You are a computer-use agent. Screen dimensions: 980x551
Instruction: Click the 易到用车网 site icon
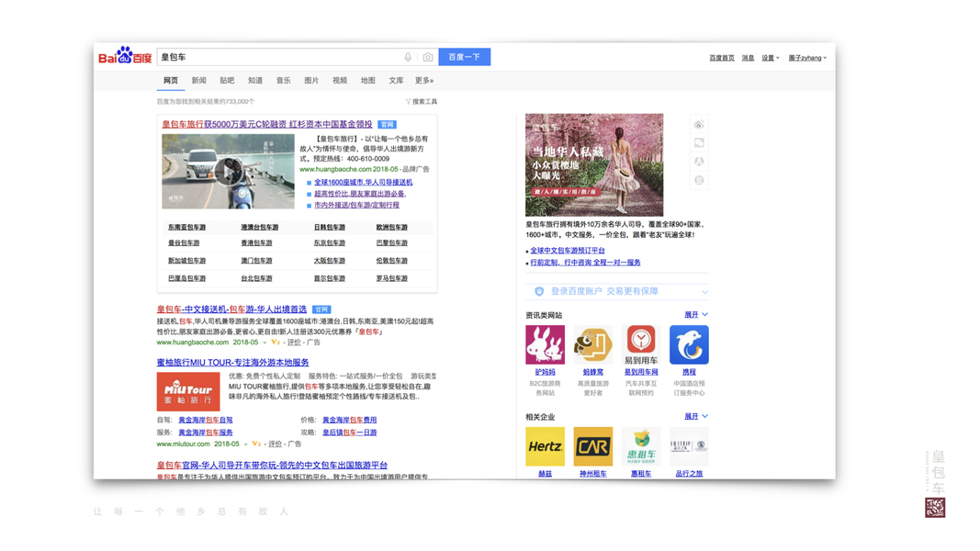click(x=641, y=345)
